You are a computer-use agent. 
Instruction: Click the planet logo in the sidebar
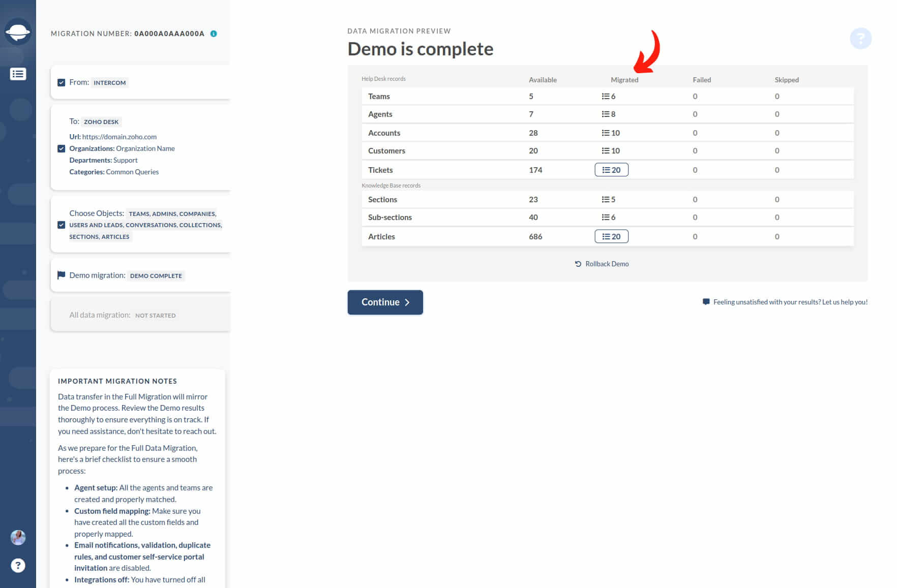[18, 32]
